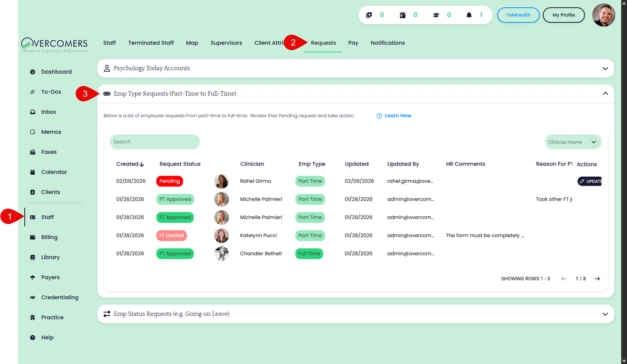Click the My Profile button
627x364 pixels.
pos(564,15)
